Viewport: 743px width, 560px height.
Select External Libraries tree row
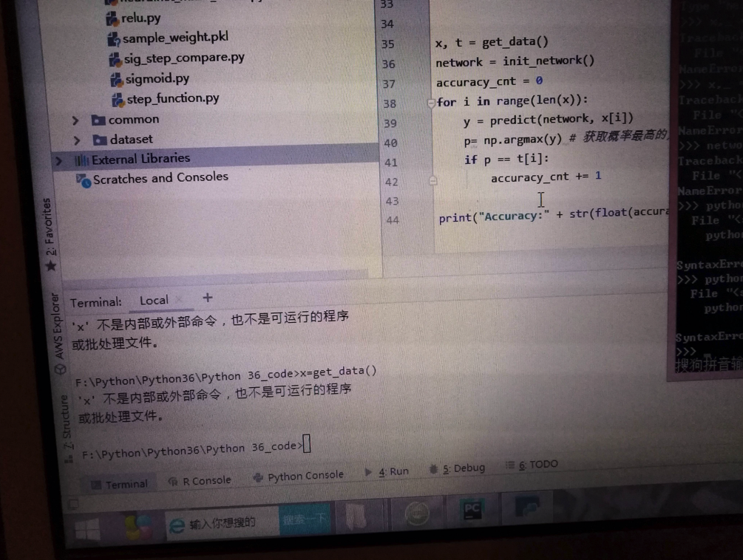coord(216,158)
